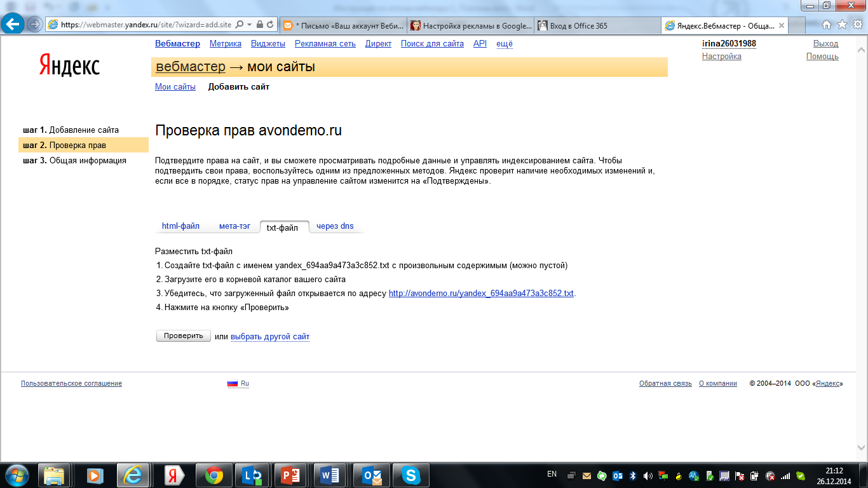Click the Проверить button
This screenshot has height=488, width=868.
click(x=184, y=336)
